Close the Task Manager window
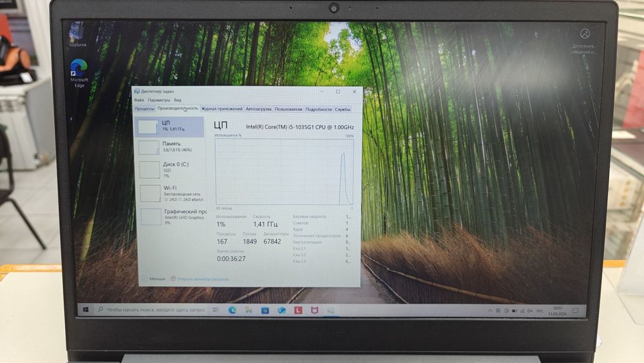 tap(354, 92)
